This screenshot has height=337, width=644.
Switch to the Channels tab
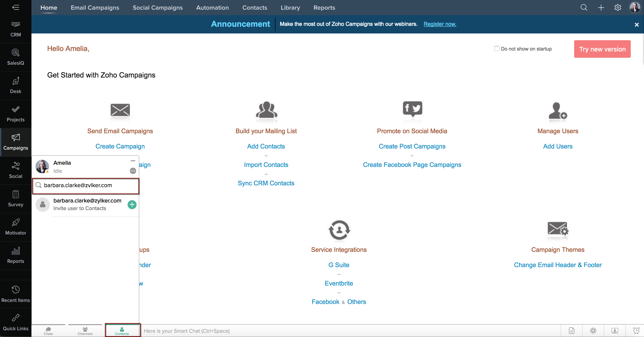pos(85,330)
